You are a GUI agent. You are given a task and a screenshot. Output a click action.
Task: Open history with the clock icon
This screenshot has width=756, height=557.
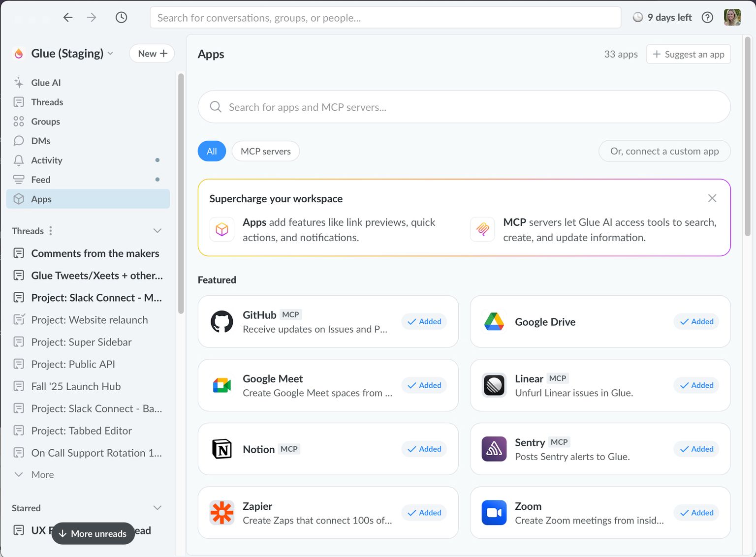point(121,18)
